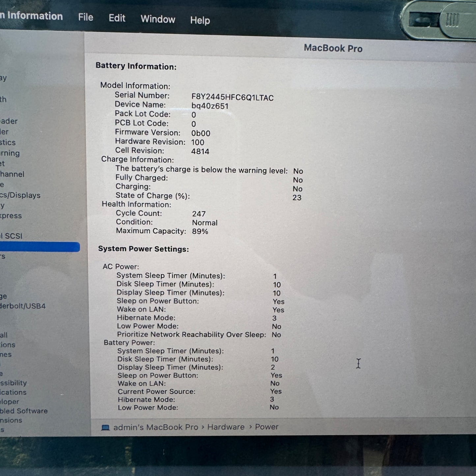Open the File menu

tap(86, 17)
